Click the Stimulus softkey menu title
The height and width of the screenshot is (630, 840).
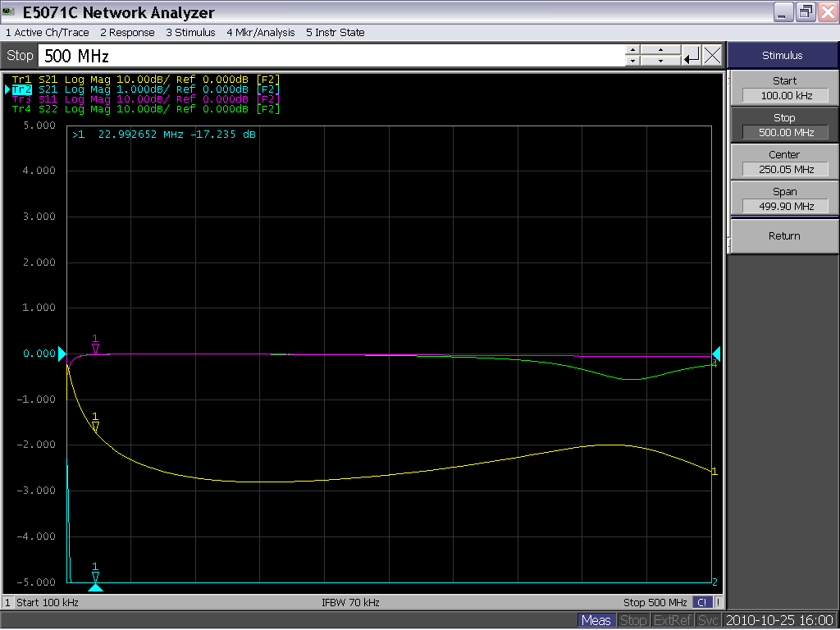(x=782, y=55)
